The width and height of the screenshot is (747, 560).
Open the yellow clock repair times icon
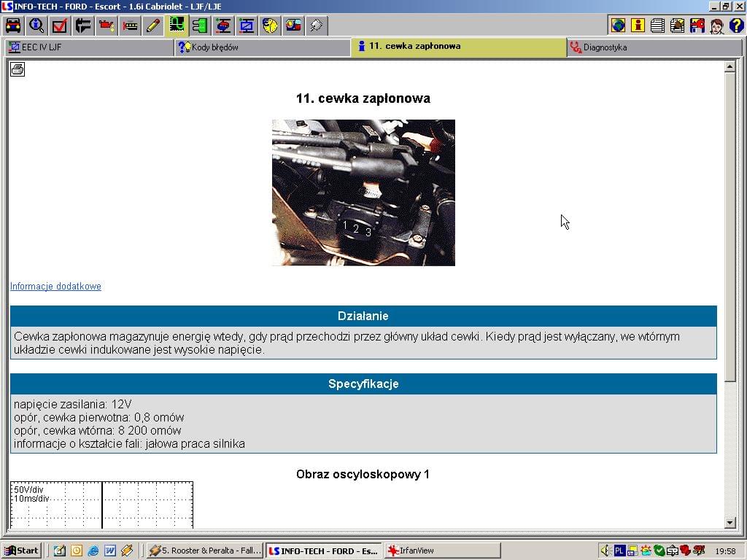(x=270, y=26)
